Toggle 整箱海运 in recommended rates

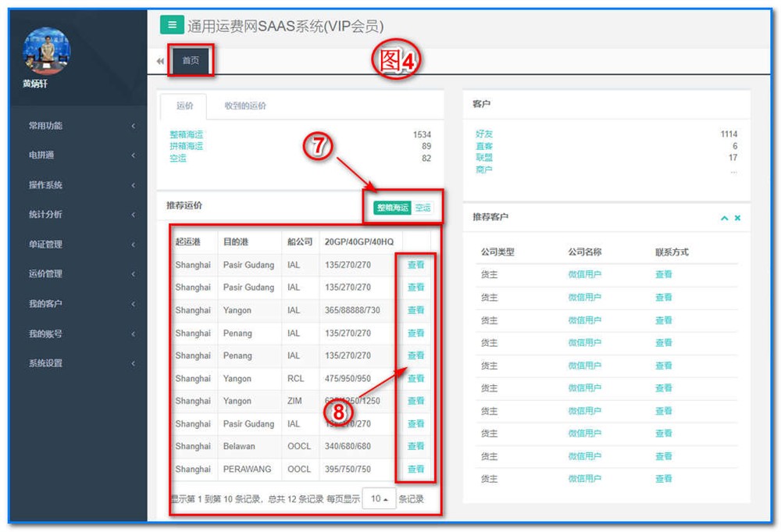pyautogui.click(x=392, y=208)
